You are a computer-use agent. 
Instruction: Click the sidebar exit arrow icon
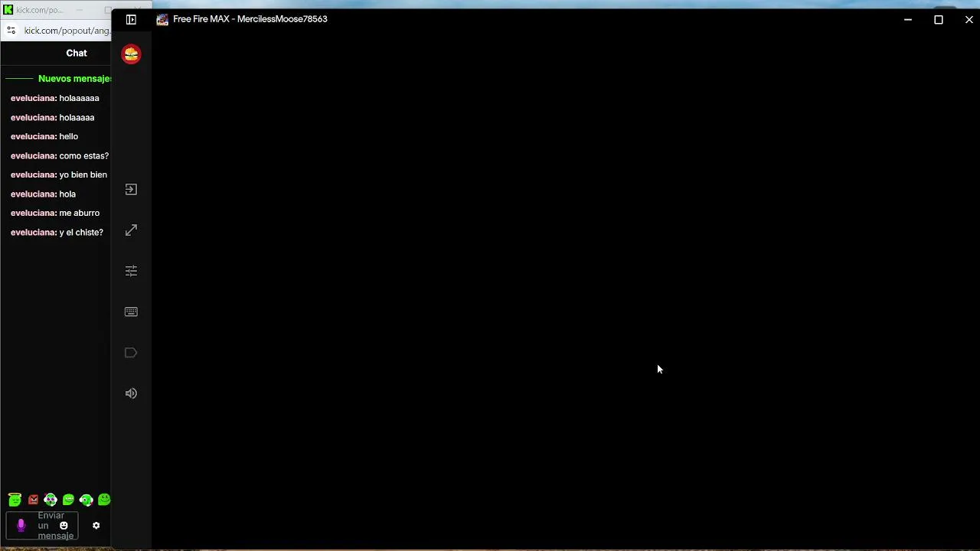(x=131, y=189)
